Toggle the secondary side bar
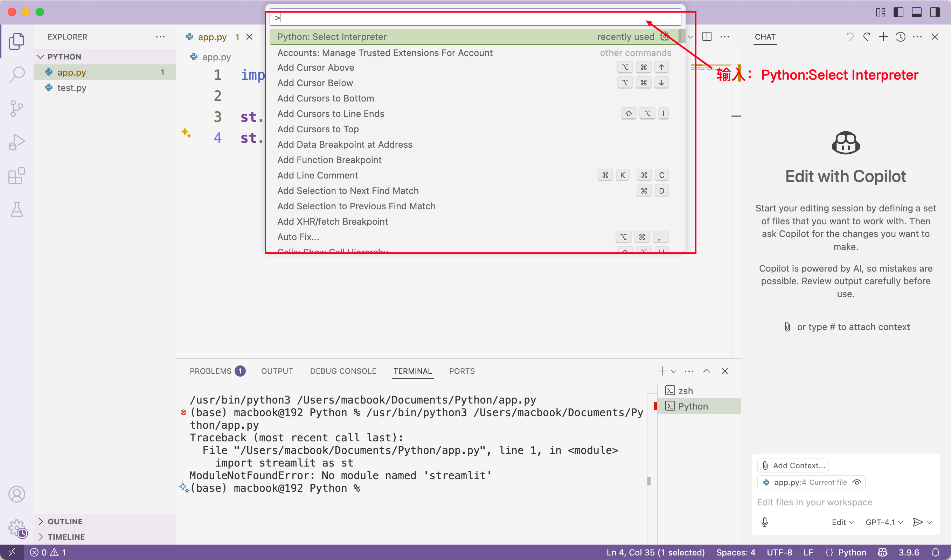 pyautogui.click(x=935, y=12)
